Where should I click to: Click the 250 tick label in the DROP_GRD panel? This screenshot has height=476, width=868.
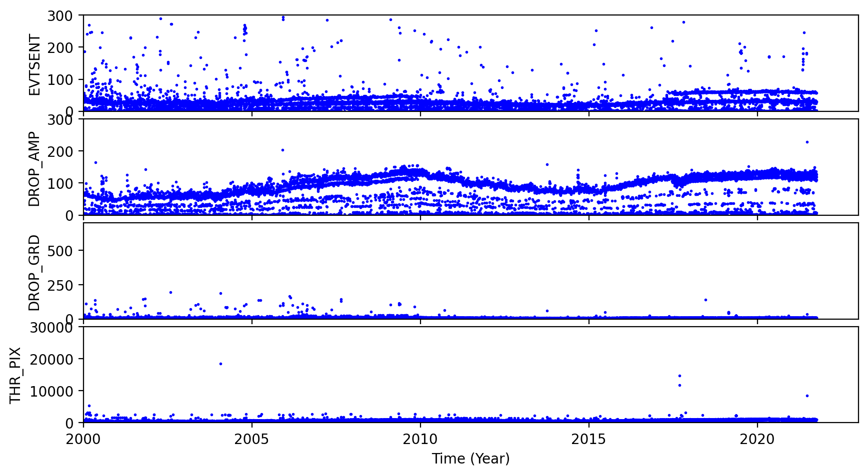pos(60,285)
